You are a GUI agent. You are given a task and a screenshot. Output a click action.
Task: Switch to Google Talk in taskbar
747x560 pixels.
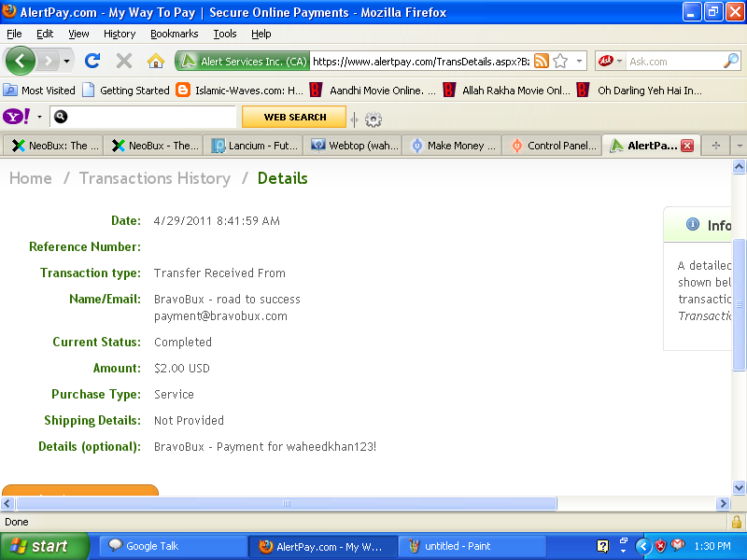click(x=174, y=546)
